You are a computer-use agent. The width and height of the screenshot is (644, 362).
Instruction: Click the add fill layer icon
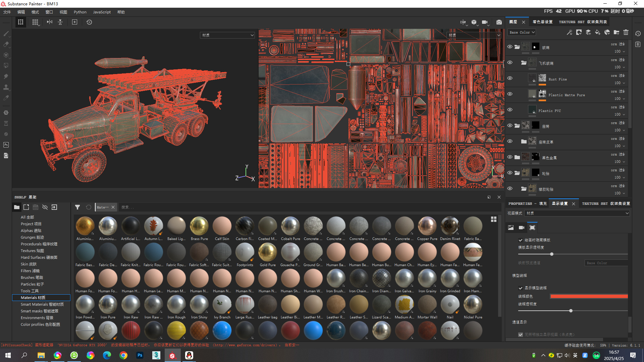pyautogui.click(x=597, y=32)
